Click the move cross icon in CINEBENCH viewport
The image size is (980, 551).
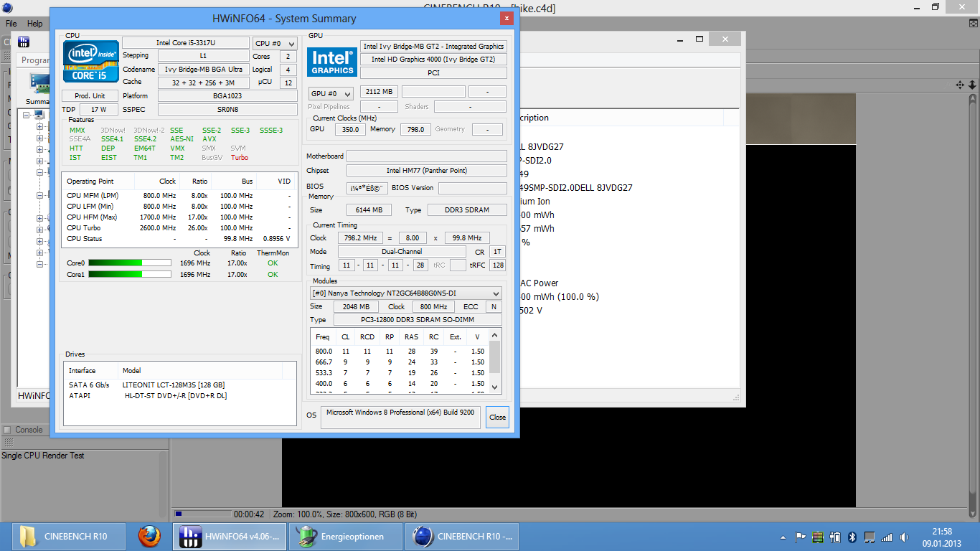[x=960, y=85]
